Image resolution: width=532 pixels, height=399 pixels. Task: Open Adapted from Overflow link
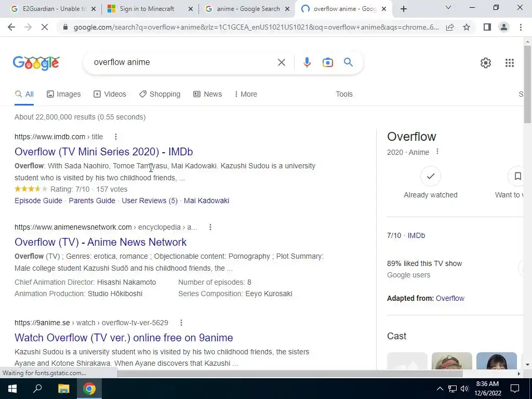450,298
